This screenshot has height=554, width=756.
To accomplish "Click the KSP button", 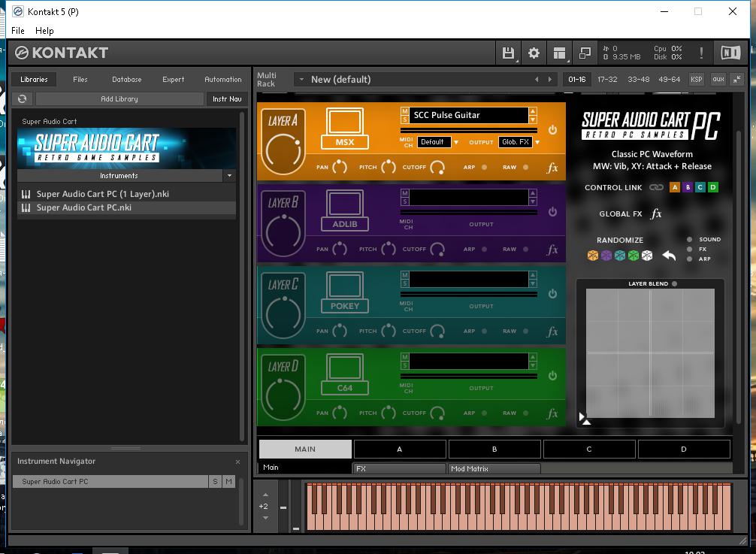I will 696,79.
